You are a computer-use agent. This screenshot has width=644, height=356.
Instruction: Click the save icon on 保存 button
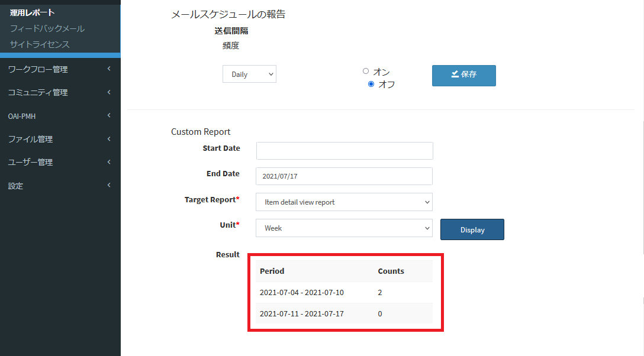pos(455,75)
